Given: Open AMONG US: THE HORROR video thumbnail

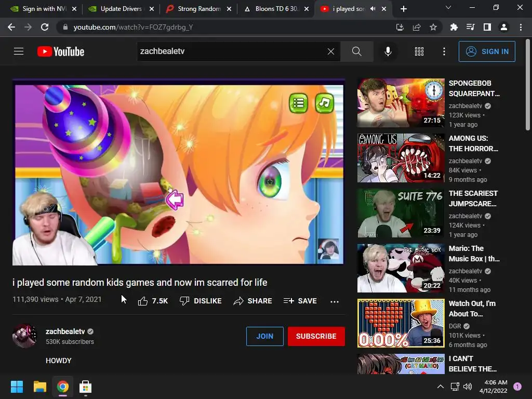Looking at the screenshot, I should tap(401, 158).
